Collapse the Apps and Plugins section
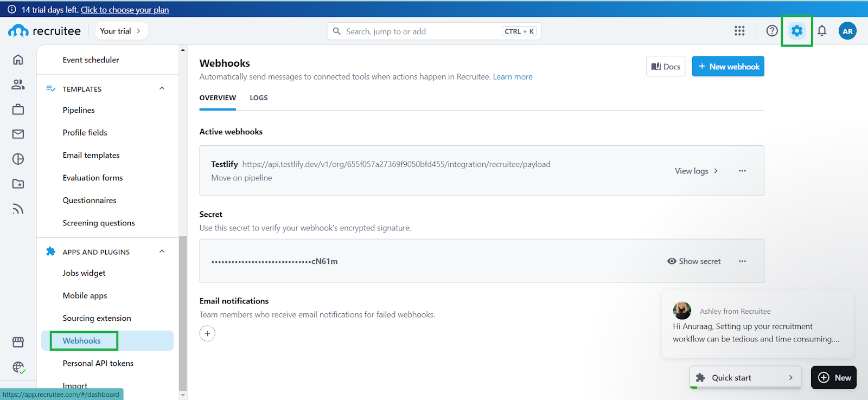The height and width of the screenshot is (400, 868). point(162,251)
